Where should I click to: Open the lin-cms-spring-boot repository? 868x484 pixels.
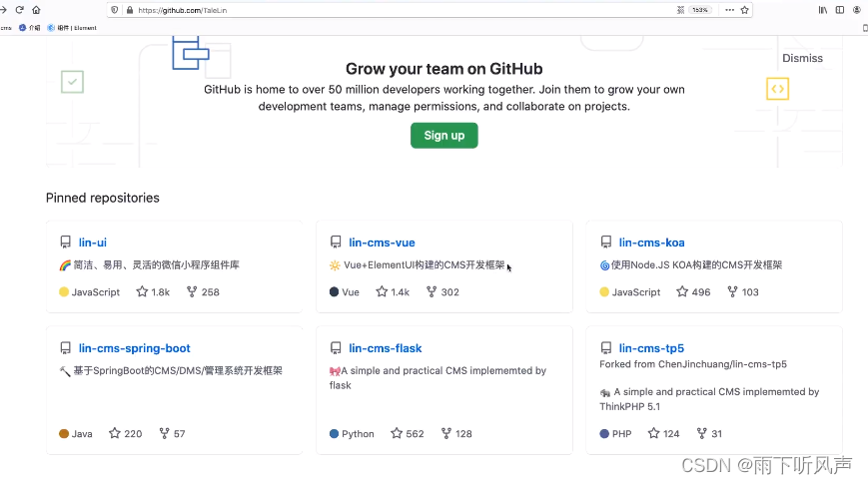[135, 348]
